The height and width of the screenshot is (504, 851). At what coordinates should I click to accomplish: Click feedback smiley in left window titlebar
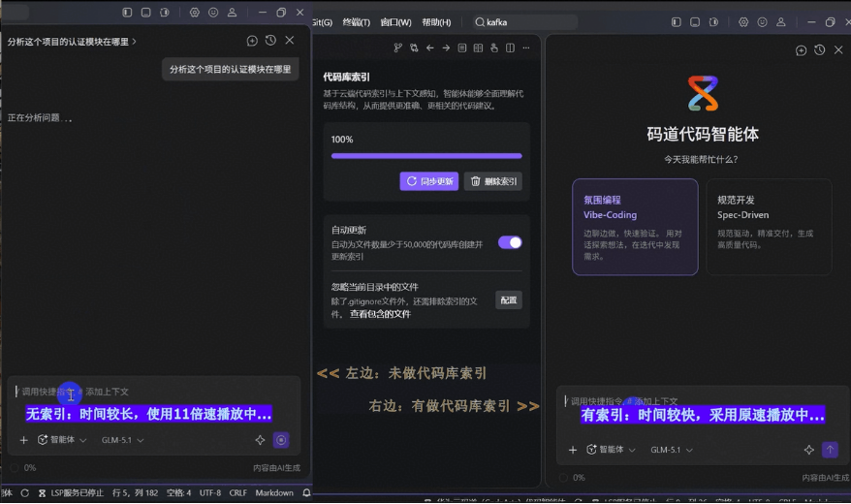213,12
